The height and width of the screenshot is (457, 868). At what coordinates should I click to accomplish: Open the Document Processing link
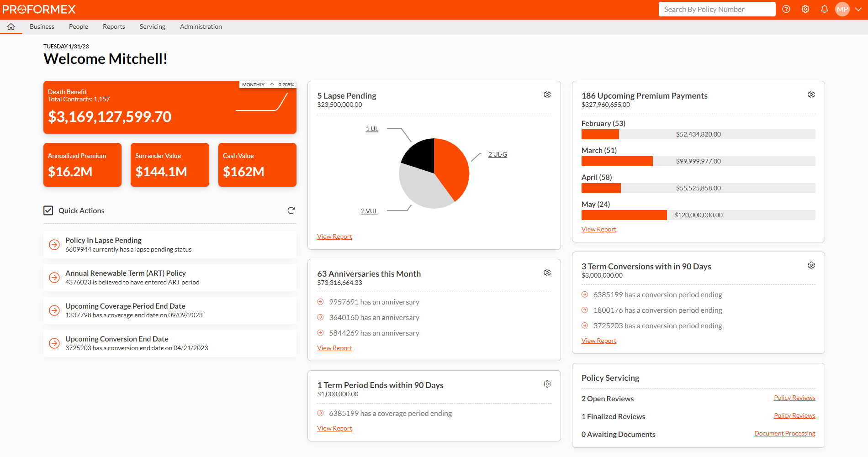(784, 433)
